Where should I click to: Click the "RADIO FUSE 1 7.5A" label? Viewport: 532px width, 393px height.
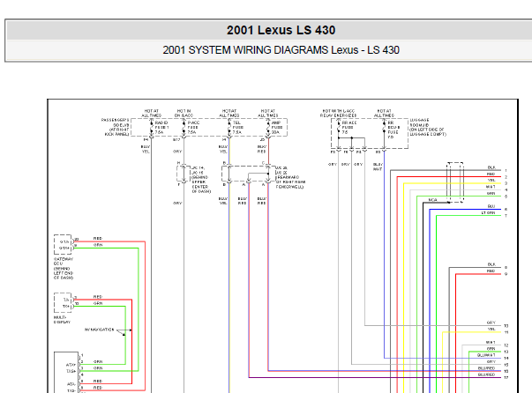pos(161,128)
